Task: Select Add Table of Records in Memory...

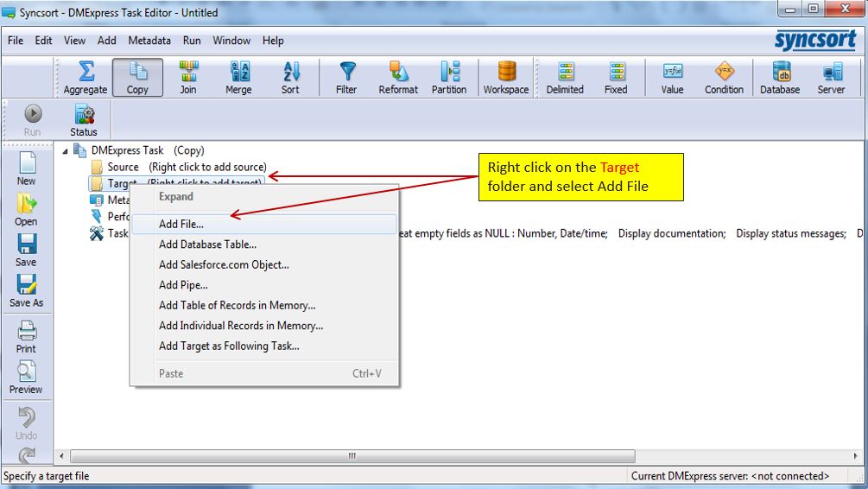Action: pyautogui.click(x=264, y=305)
